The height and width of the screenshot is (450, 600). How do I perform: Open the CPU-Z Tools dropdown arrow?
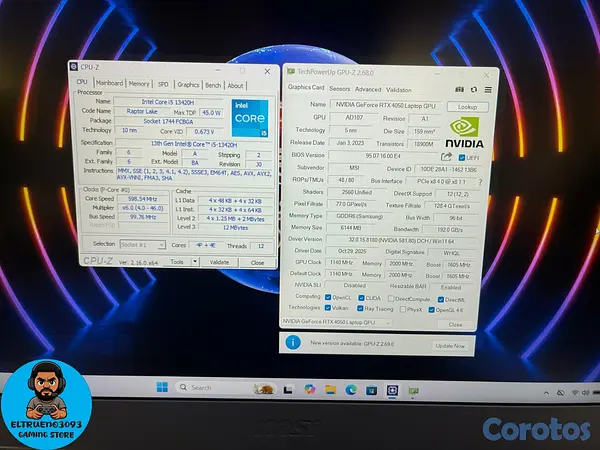coord(195,262)
